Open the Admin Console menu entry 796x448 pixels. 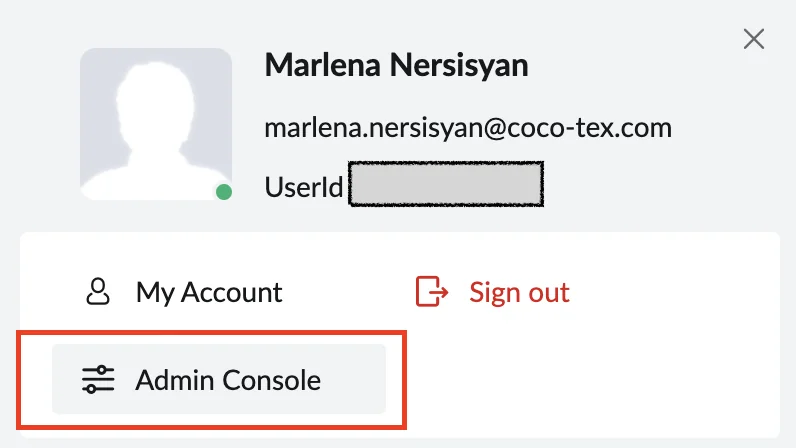219,379
